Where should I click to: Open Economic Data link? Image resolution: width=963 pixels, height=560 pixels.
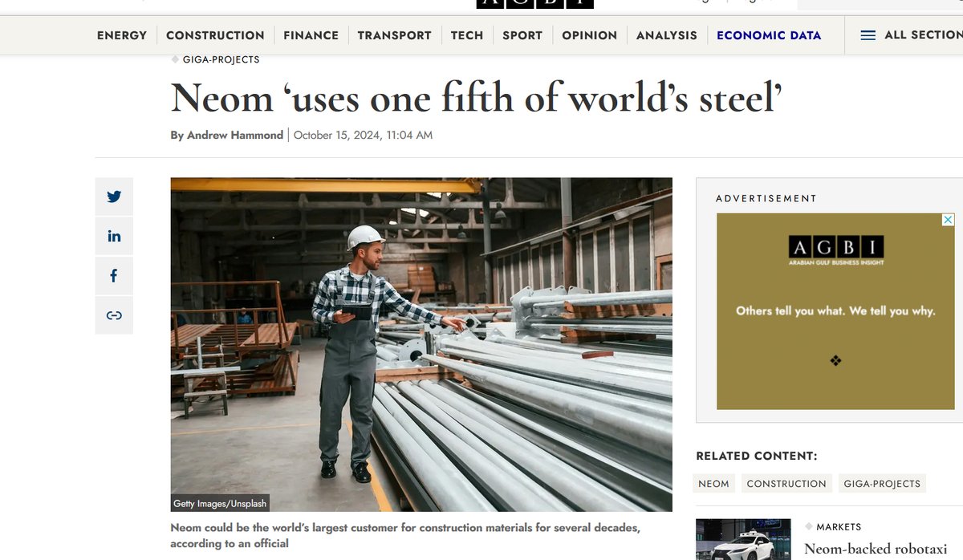pyautogui.click(x=768, y=35)
